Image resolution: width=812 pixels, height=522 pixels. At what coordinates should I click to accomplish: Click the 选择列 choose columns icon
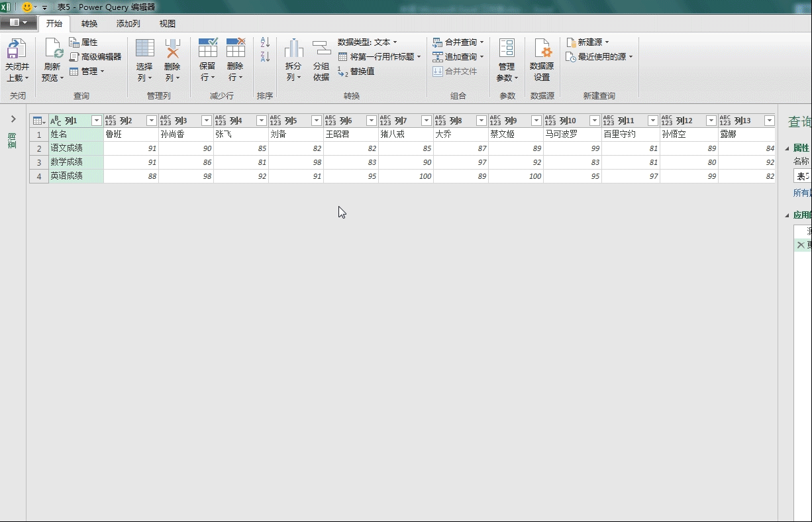coord(144,48)
